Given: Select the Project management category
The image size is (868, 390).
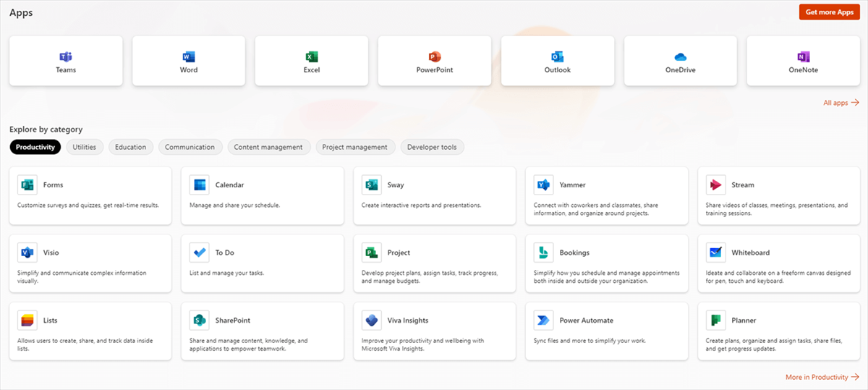Looking at the screenshot, I should (355, 147).
